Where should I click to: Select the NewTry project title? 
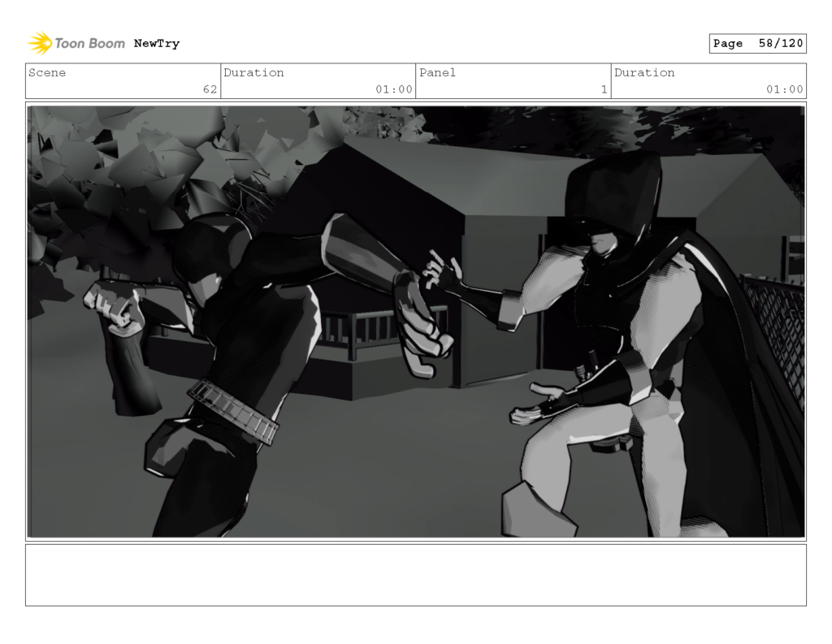tap(158, 44)
